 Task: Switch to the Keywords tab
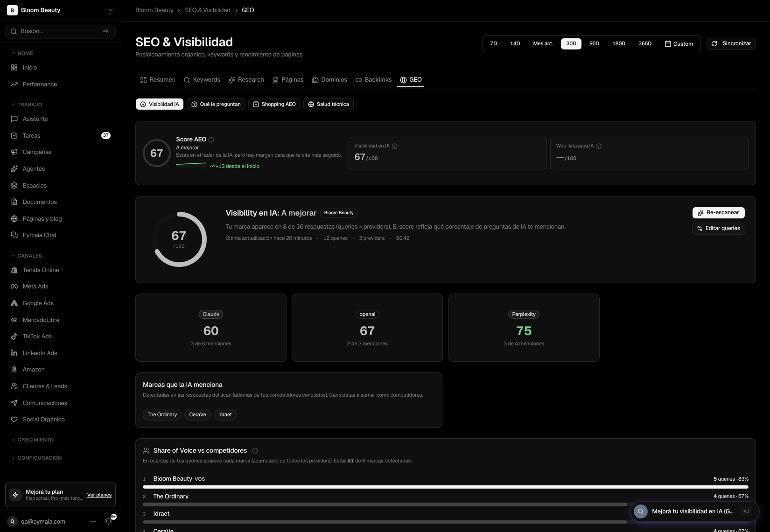click(x=202, y=80)
